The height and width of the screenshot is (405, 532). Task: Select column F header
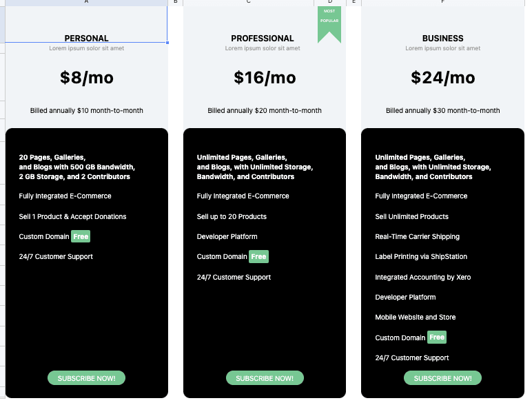tap(442, 2)
